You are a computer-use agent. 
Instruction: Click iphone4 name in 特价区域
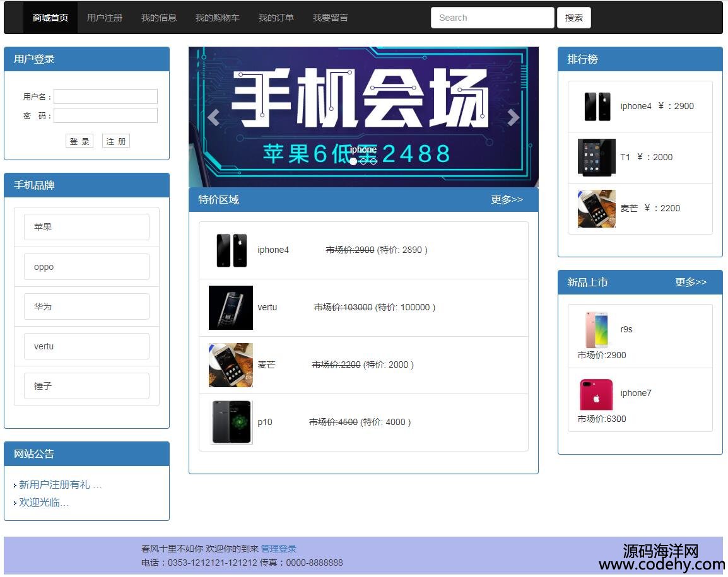pos(273,250)
